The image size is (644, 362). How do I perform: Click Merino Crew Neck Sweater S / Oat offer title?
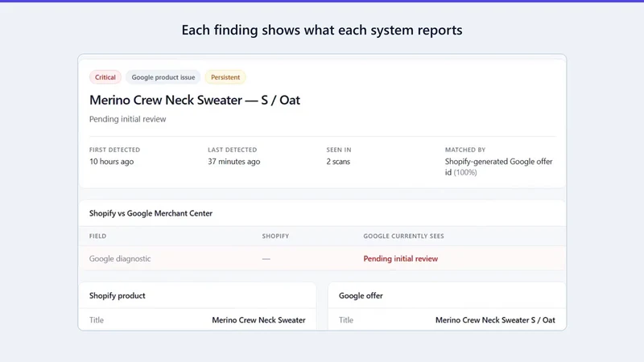495,320
